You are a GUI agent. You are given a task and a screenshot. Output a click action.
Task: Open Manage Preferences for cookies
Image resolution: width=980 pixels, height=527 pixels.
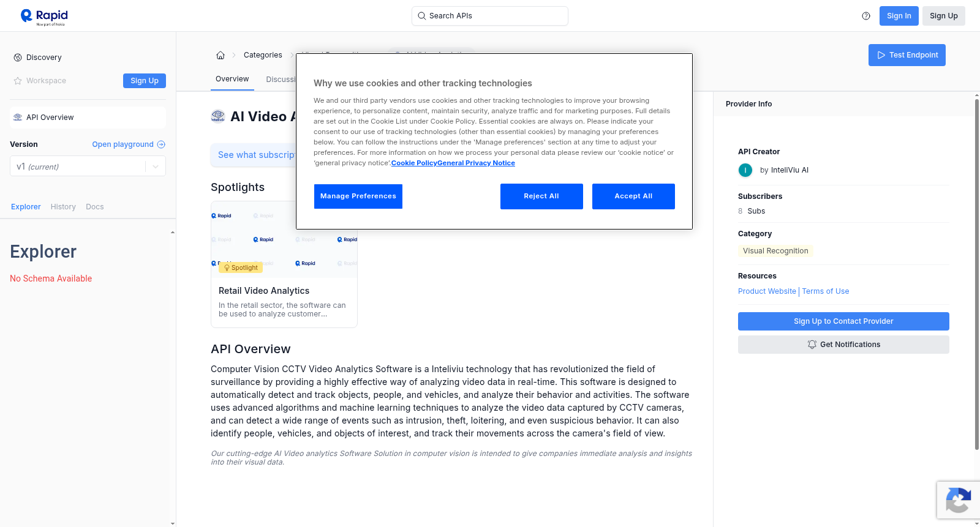point(358,196)
